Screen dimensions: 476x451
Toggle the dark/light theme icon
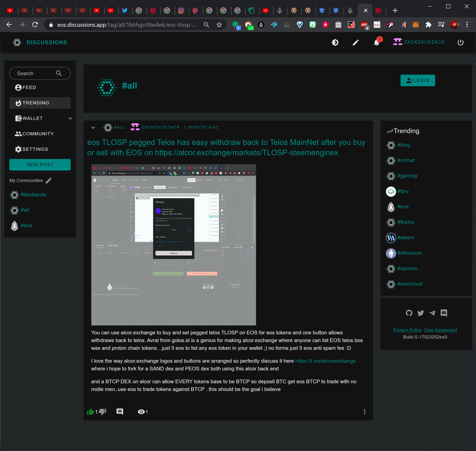[335, 42]
